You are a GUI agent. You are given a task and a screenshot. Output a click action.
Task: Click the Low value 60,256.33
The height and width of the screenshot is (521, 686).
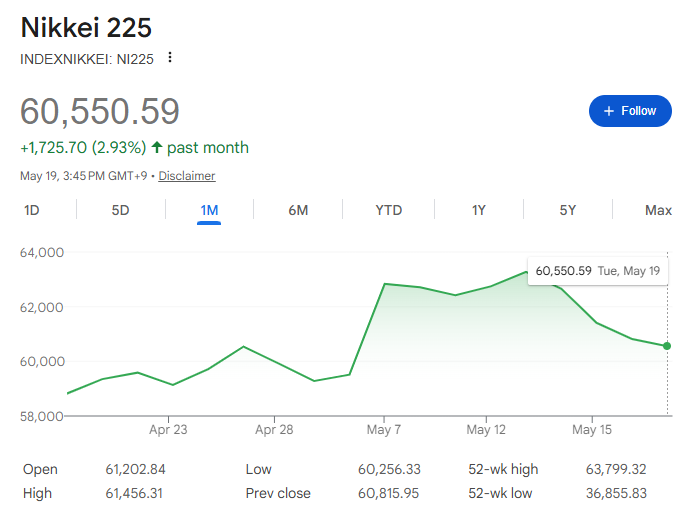(389, 469)
